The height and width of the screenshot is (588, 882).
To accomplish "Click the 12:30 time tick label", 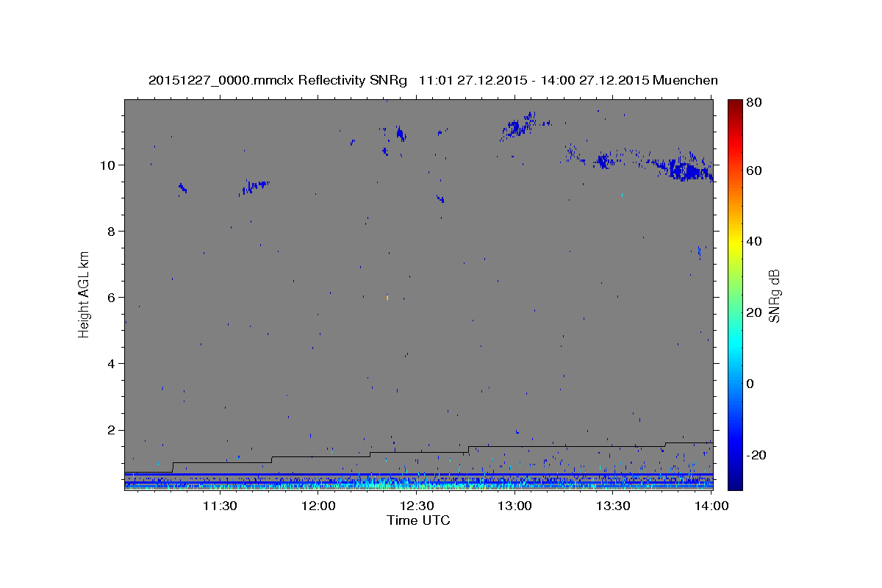I will (417, 506).
